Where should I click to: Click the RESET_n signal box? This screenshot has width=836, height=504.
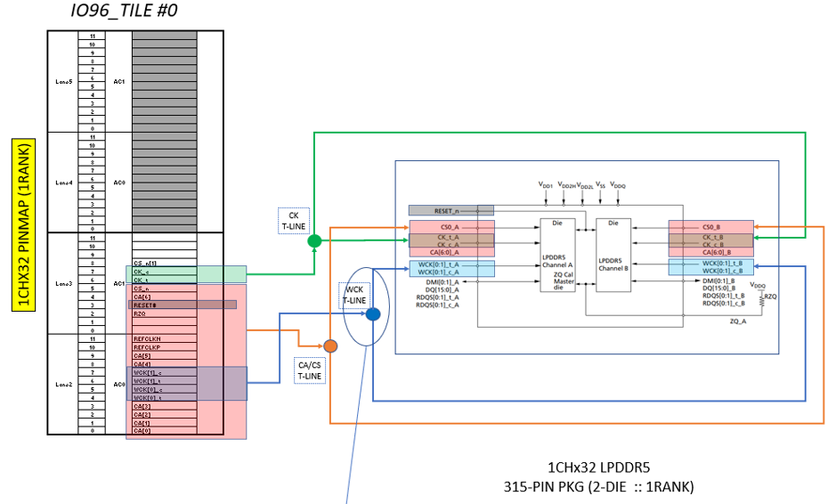click(x=451, y=211)
